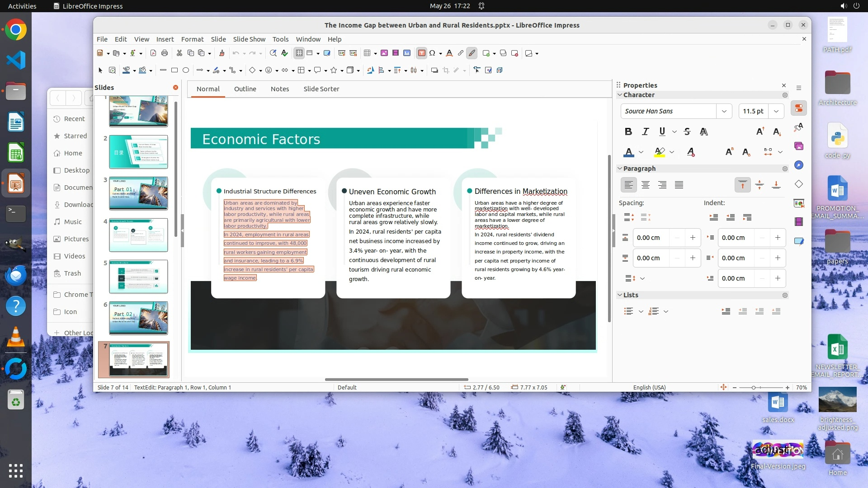Close the Slides panel
868x488 pixels.
pyautogui.click(x=175, y=88)
